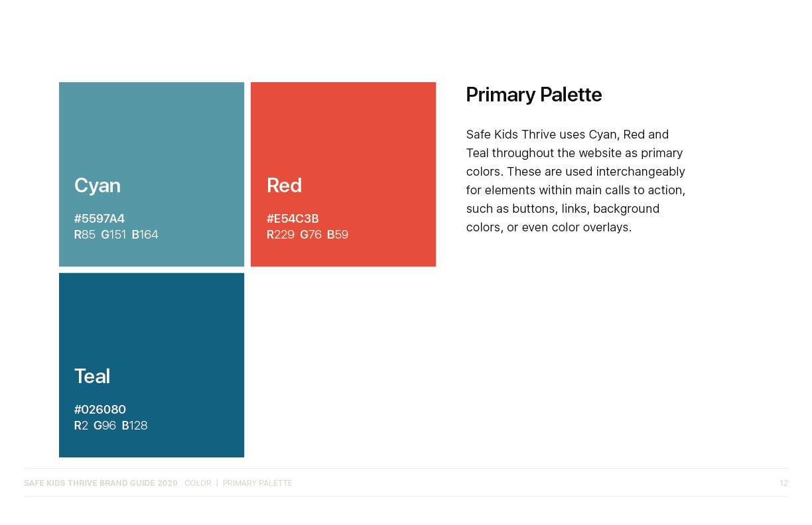The height and width of the screenshot is (525, 812).
Task: Select hex code #E54C3B
Action: 293,219
